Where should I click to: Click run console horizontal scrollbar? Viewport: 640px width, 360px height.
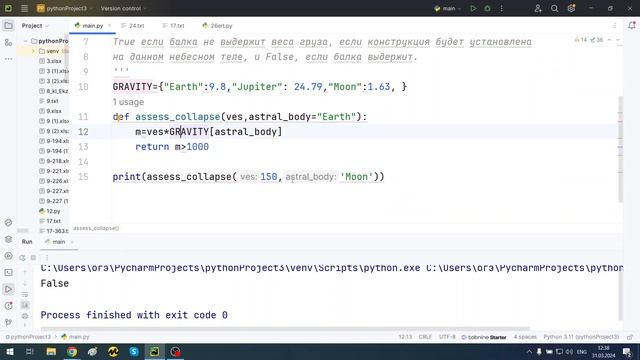tap(285, 329)
